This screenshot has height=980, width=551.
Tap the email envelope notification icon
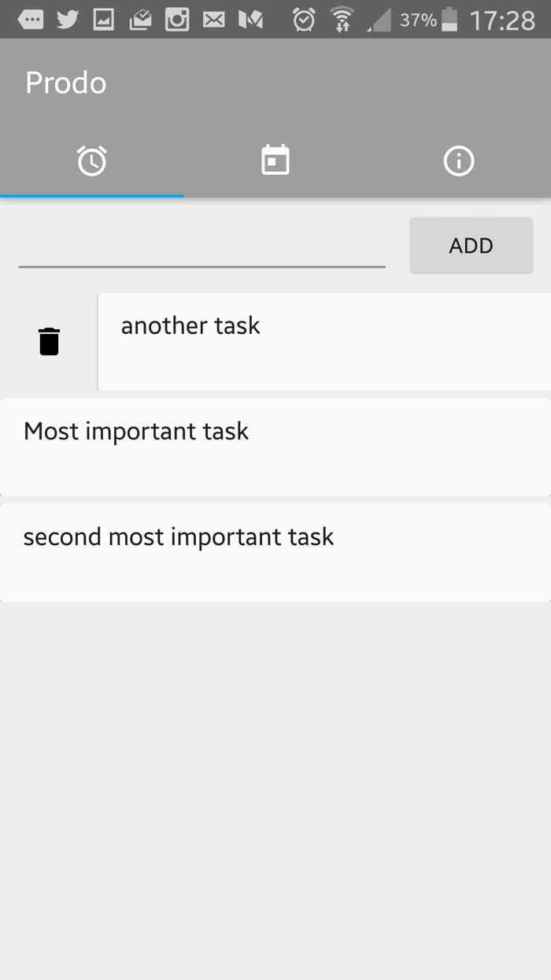(213, 20)
